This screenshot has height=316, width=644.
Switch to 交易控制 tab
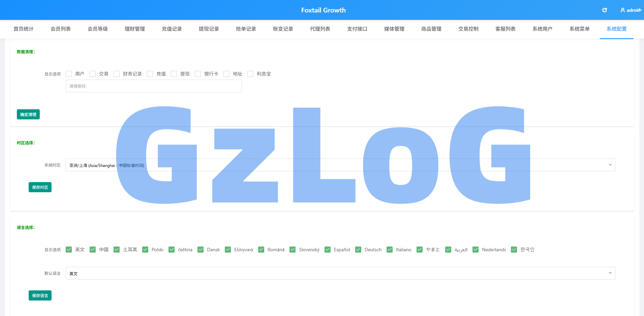click(x=468, y=29)
